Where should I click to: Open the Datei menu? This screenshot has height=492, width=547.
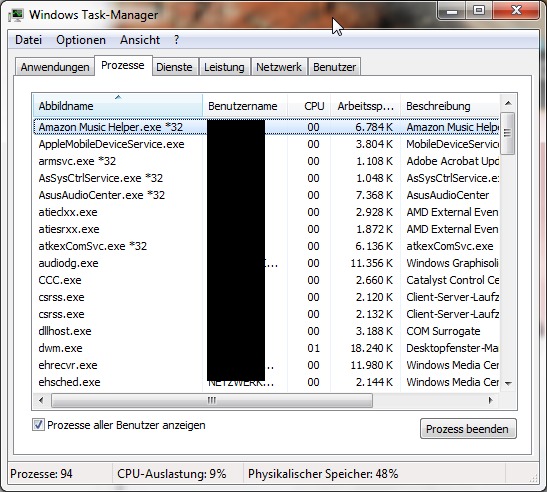[28, 40]
